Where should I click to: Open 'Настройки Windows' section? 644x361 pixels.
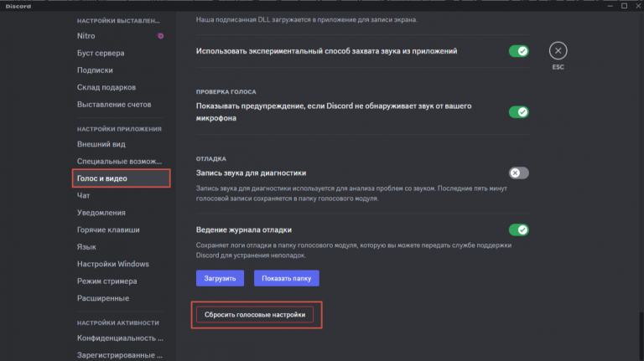click(112, 264)
